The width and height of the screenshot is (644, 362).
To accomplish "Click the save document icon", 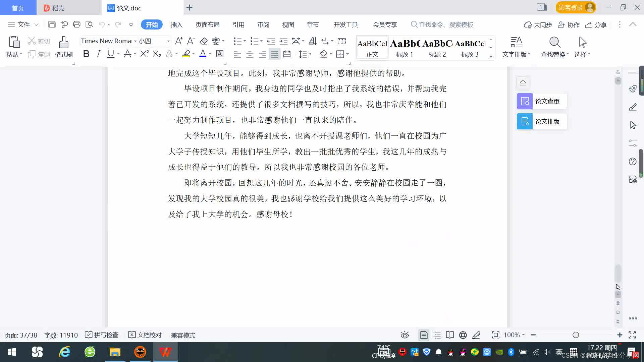I will coord(52,24).
